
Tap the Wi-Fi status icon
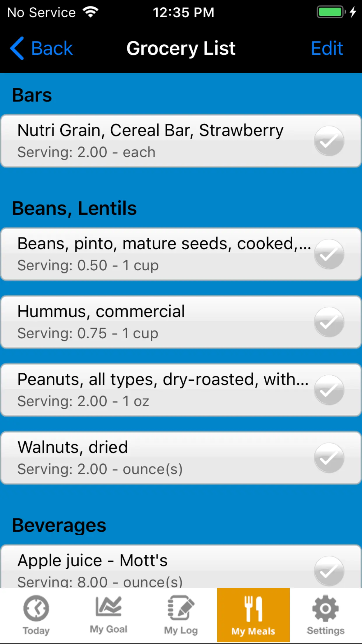click(91, 12)
